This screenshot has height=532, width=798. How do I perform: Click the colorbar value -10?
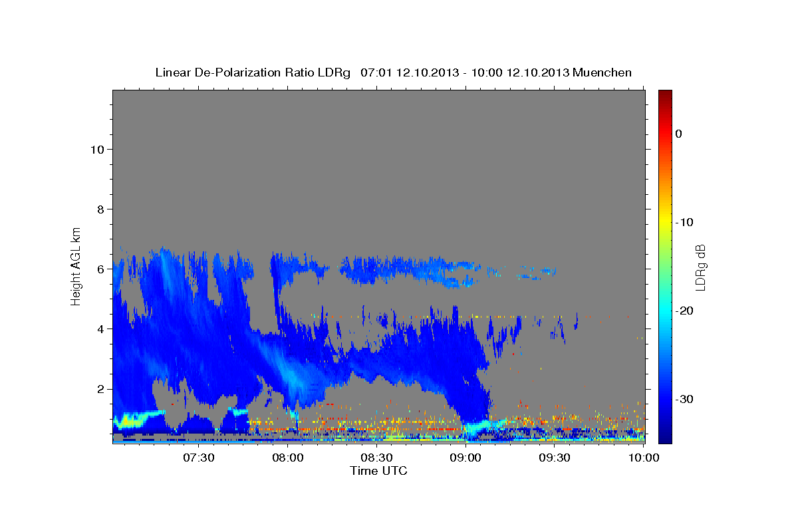[x=685, y=222]
